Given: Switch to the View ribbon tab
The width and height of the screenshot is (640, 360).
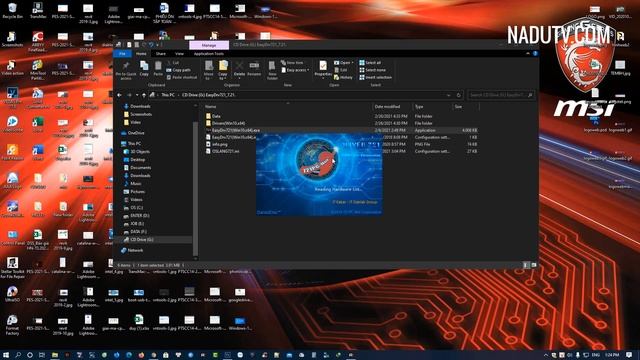Looking at the screenshot, I should (x=179, y=53).
